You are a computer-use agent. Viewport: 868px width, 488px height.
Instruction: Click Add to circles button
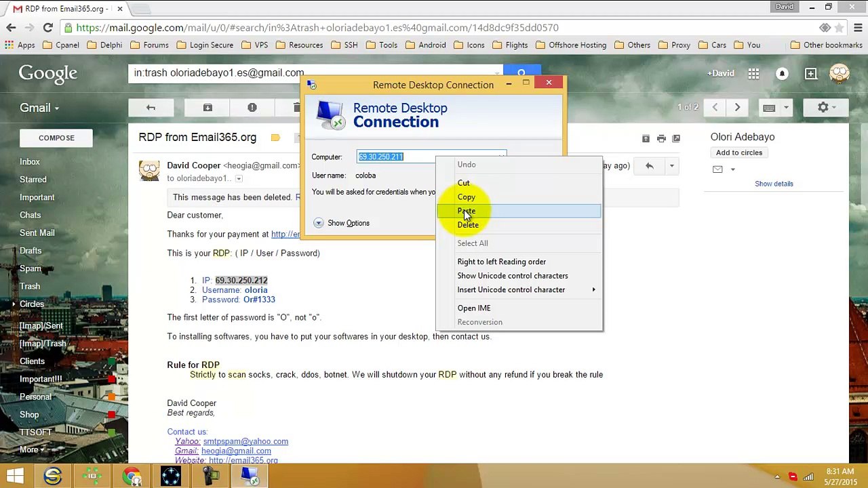point(739,152)
